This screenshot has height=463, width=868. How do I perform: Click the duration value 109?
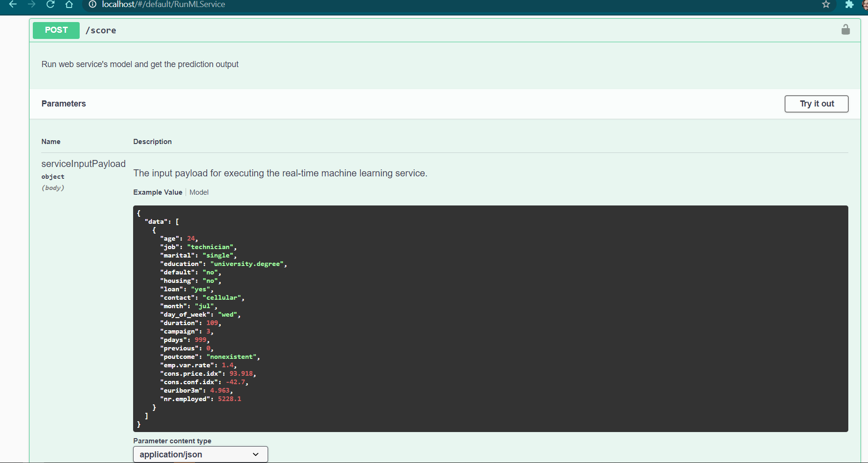(212, 323)
